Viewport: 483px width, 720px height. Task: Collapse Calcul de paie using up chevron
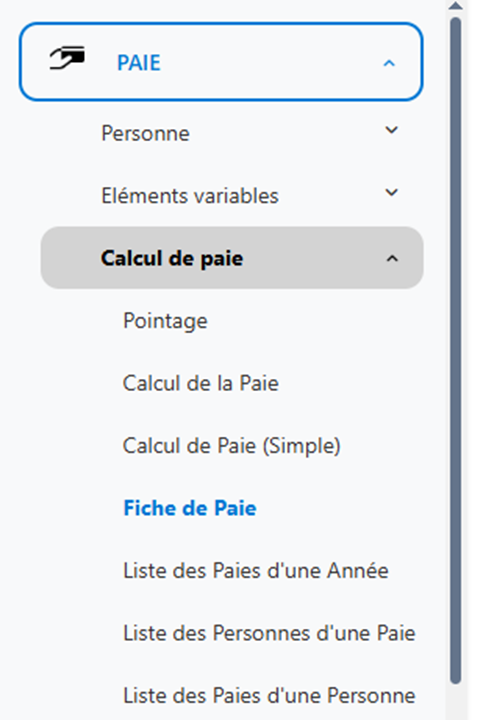pyautogui.click(x=392, y=259)
